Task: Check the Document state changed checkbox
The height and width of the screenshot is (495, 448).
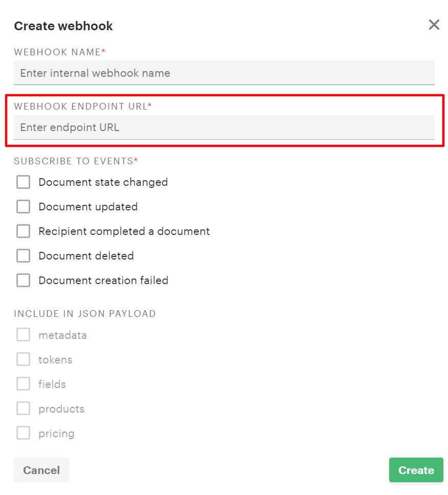Action: 24,182
